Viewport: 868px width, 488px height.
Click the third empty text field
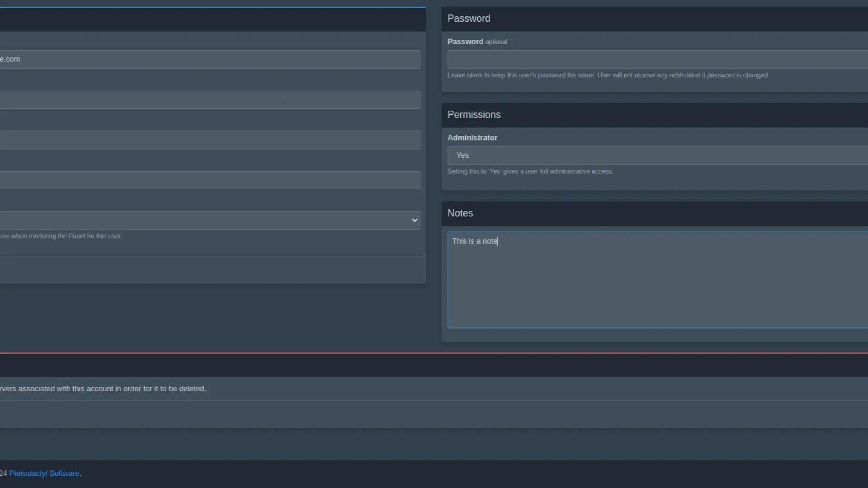click(x=210, y=140)
